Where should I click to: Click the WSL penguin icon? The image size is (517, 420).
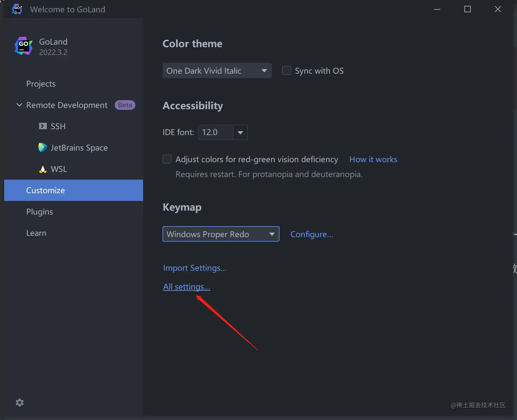coord(43,169)
